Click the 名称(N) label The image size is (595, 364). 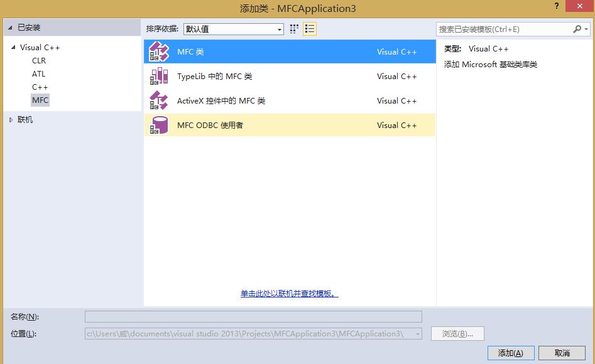(25, 316)
